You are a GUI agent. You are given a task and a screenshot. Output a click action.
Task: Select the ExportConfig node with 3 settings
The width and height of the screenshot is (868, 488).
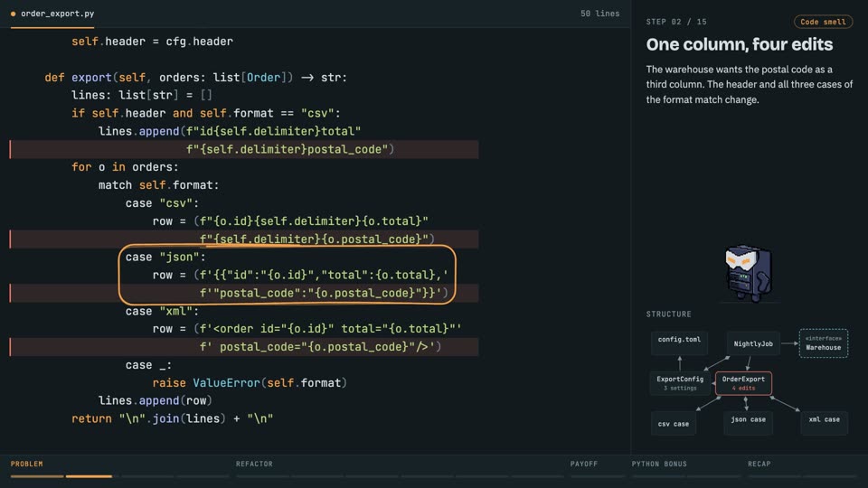(x=680, y=383)
